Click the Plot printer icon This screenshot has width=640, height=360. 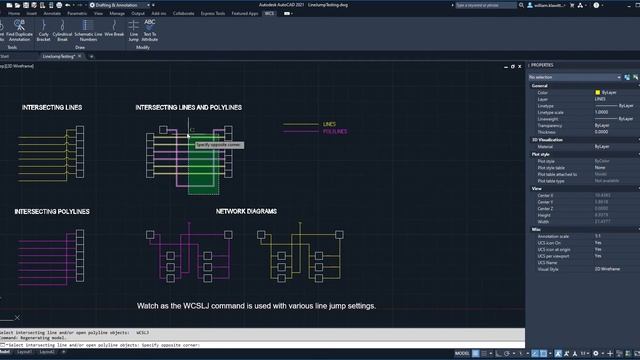[x=59, y=5]
